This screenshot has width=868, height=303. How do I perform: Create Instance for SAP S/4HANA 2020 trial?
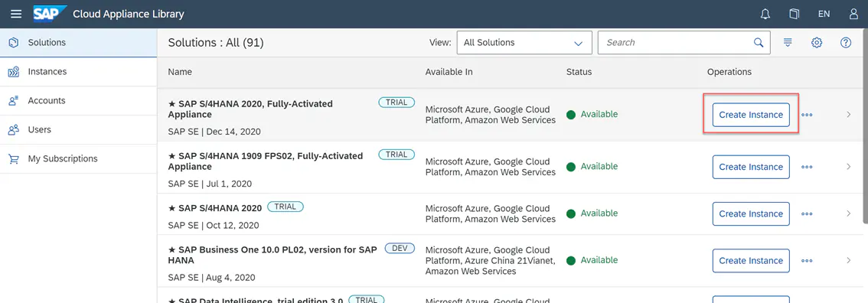[751, 213]
